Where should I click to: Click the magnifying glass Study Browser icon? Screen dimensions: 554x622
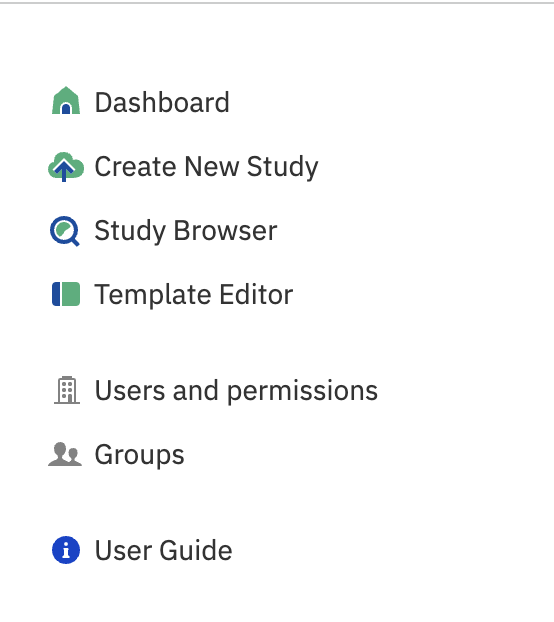click(x=65, y=231)
